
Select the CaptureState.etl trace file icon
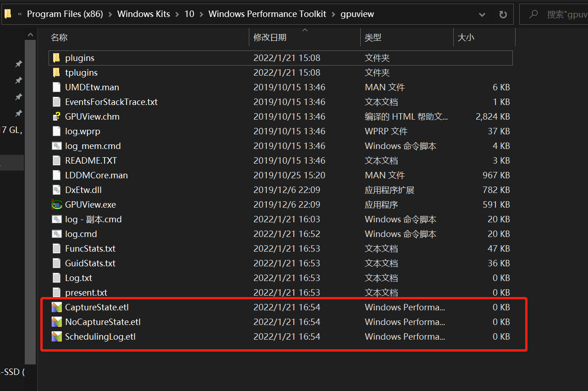point(56,307)
